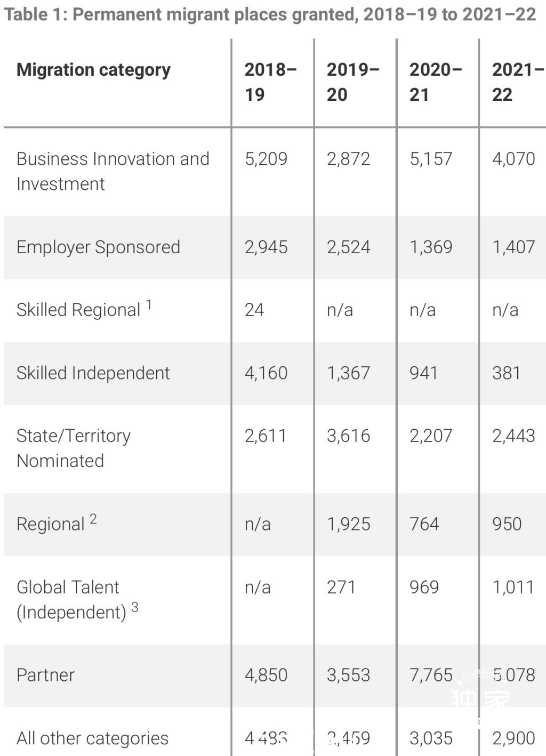The image size is (546, 756).
Task: Click the Migration category column header
Action: click(x=94, y=70)
